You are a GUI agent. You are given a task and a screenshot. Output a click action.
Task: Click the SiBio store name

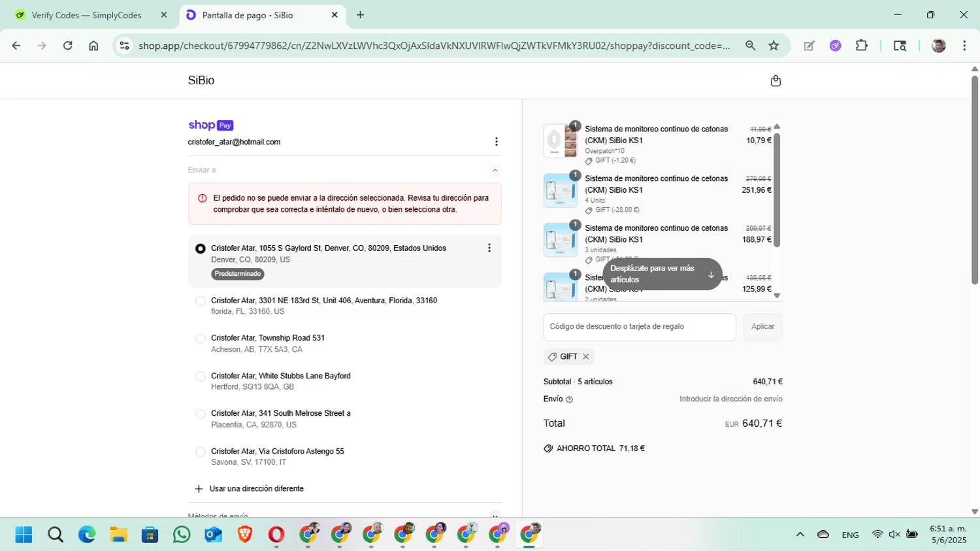(x=201, y=80)
